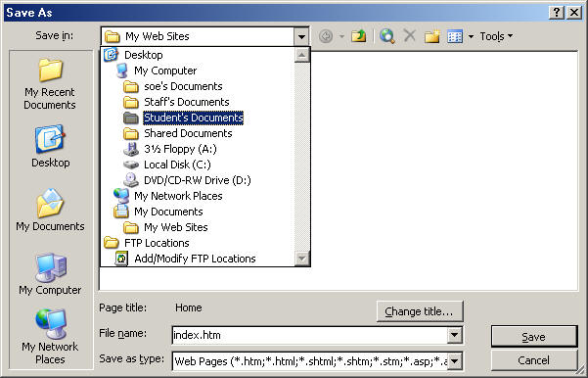This screenshot has height=378, width=588.
Task: Open My Network Places in the places bar
Action: pos(50,336)
